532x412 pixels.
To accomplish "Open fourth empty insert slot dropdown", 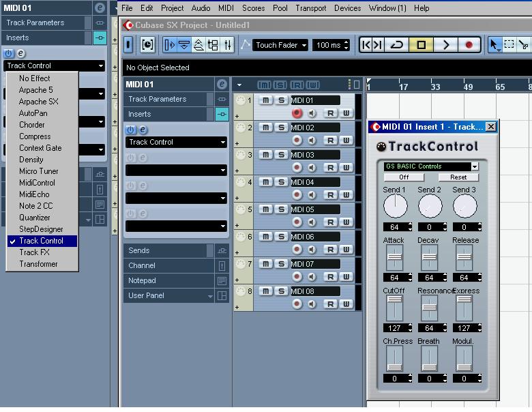I will pos(176,226).
